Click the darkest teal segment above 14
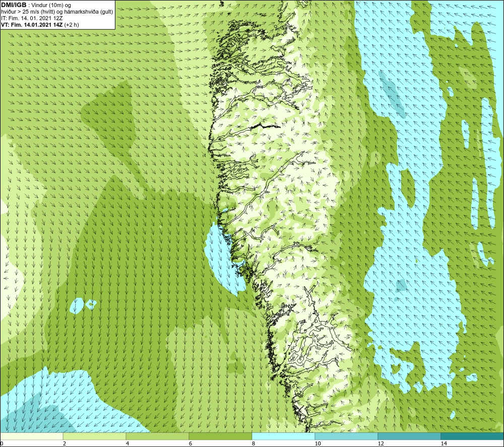This screenshot has width=504, height=447. pos(472,436)
